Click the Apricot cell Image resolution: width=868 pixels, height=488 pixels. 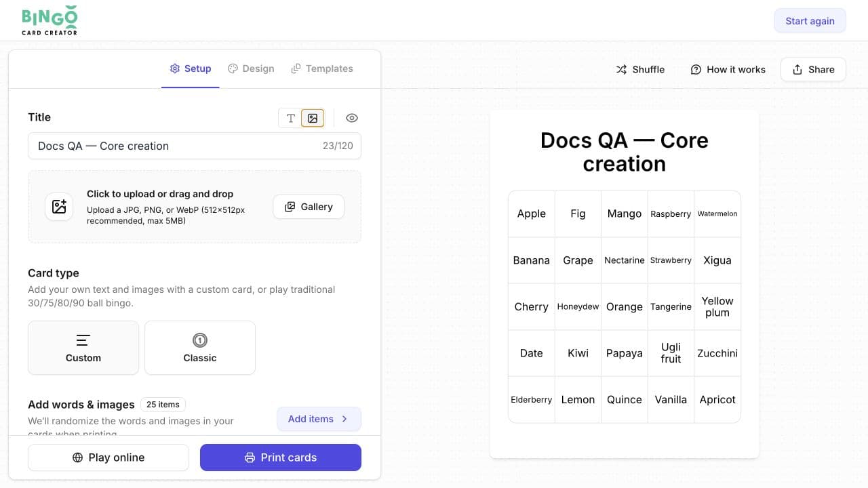717,400
